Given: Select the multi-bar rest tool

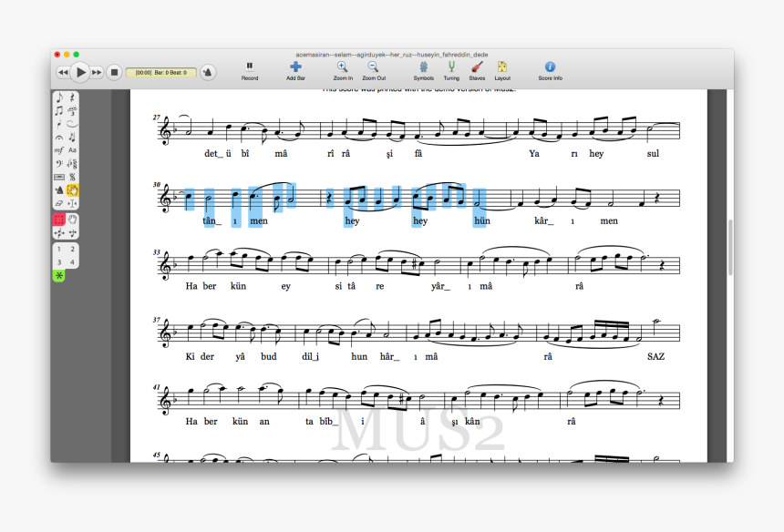Looking at the screenshot, I should pos(59,177).
